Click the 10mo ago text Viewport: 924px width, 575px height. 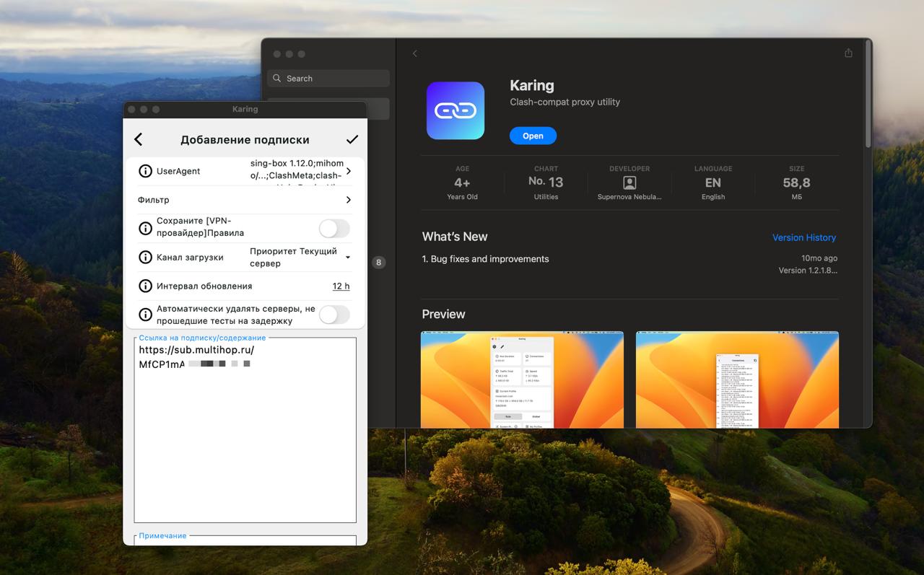coord(819,258)
